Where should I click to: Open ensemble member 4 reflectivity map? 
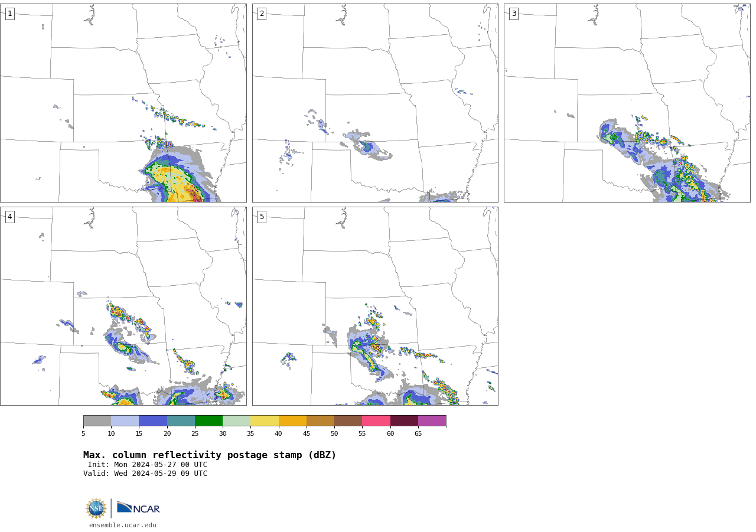(x=123, y=306)
